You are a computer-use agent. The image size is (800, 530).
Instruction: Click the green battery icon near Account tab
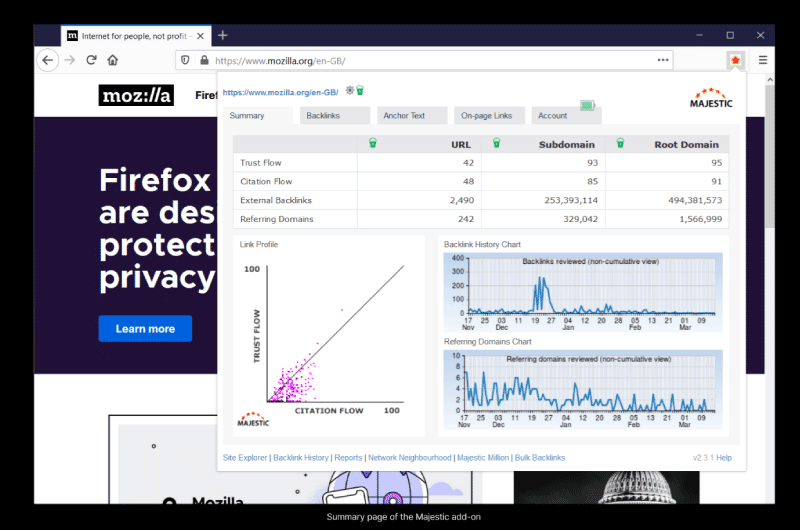point(588,105)
